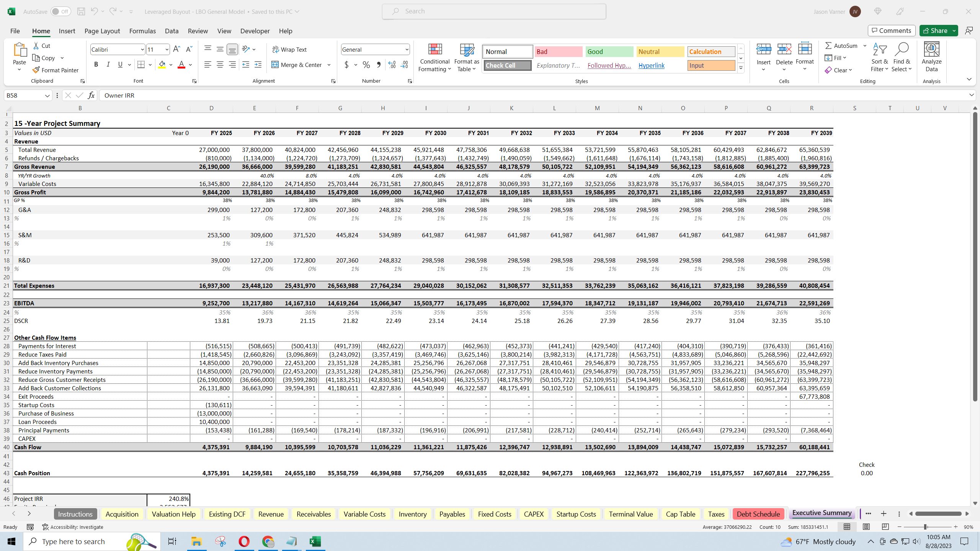Expand the cell Styles gallery
The height and width of the screenshot is (551, 980).
(741, 68)
